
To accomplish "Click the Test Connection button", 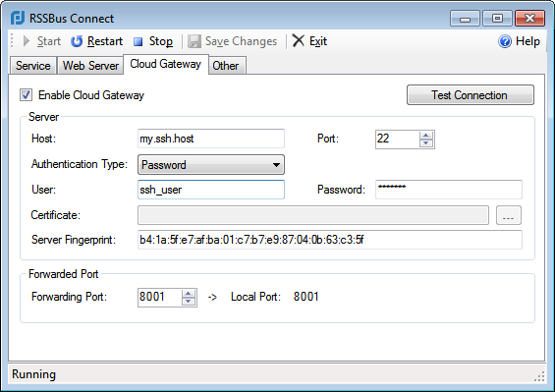I will pyautogui.click(x=471, y=95).
